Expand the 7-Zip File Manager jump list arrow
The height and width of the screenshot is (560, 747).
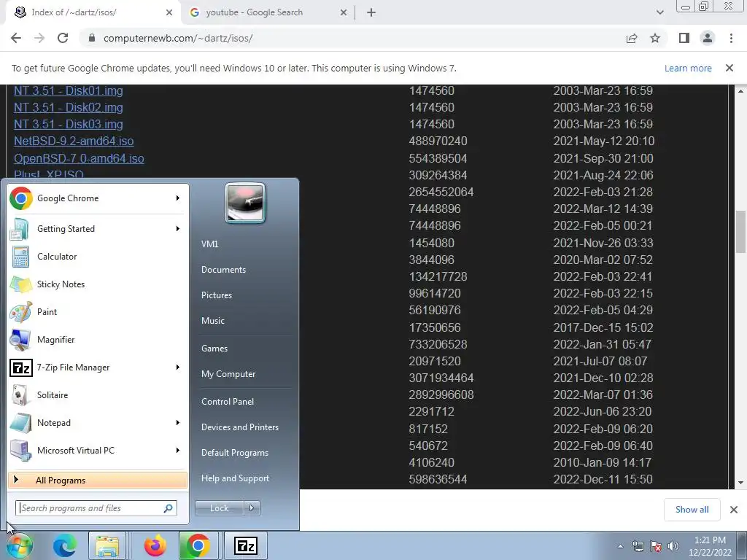(x=178, y=367)
